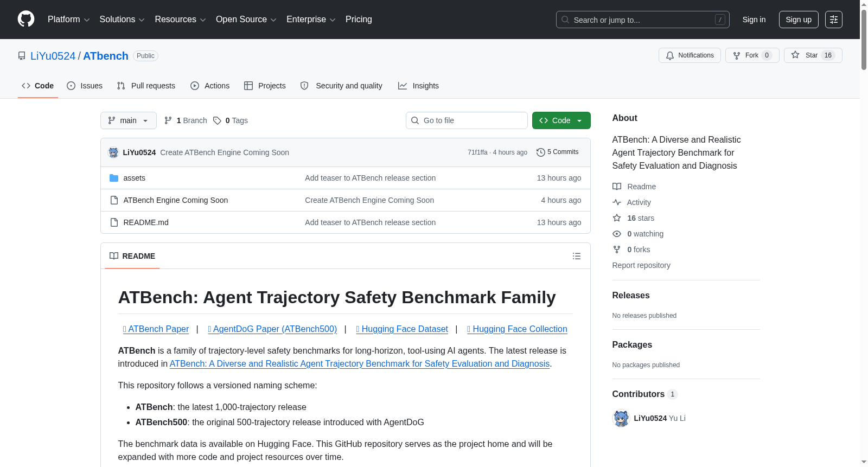Open AgentDoG Paper (ATBench500) link
Viewport: 868px width, 467px height.
(x=272, y=329)
